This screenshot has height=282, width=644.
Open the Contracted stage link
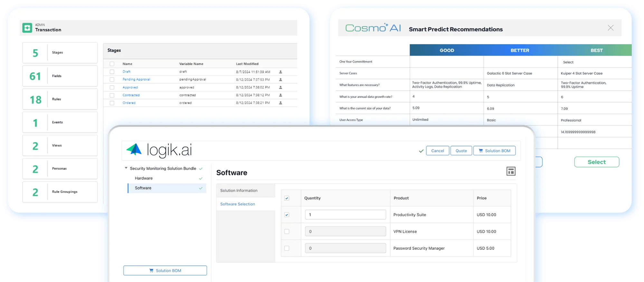point(131,95)
